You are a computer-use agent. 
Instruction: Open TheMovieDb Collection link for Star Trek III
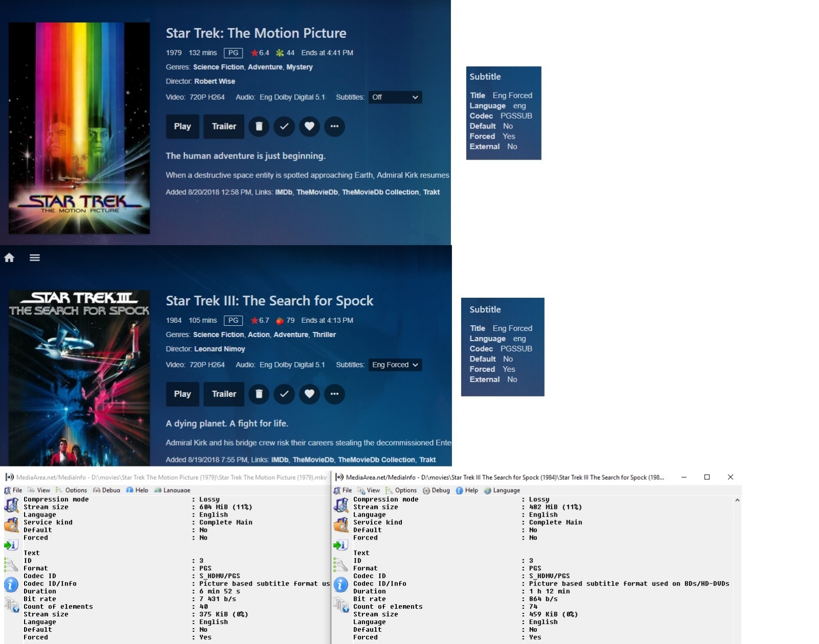[376, 460]
